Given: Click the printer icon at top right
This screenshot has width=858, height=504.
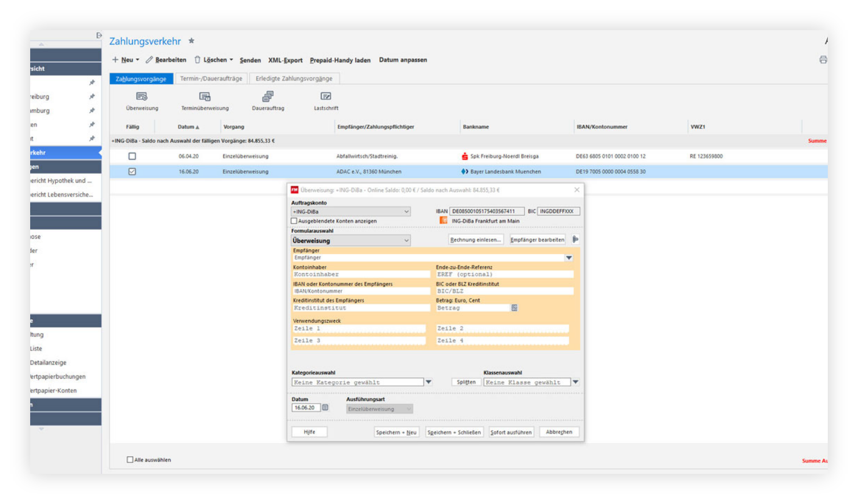Looking at the screenshot, I should click(x=823, y=60).
